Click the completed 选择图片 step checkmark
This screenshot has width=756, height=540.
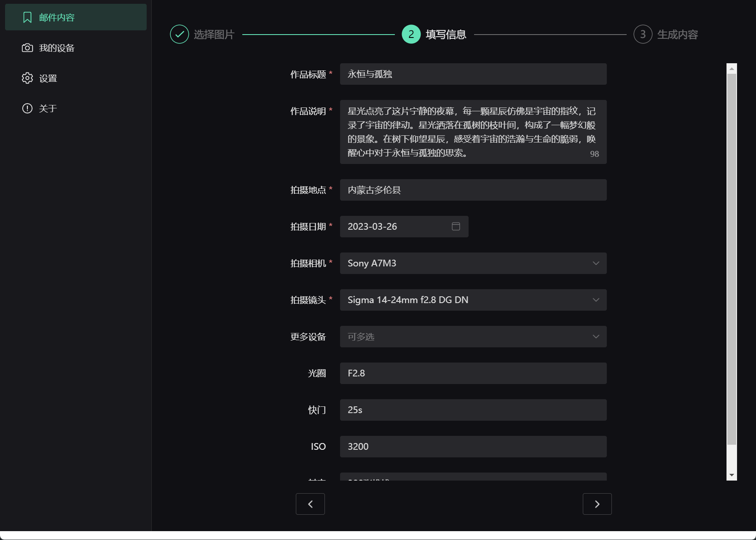pos(180,34)
